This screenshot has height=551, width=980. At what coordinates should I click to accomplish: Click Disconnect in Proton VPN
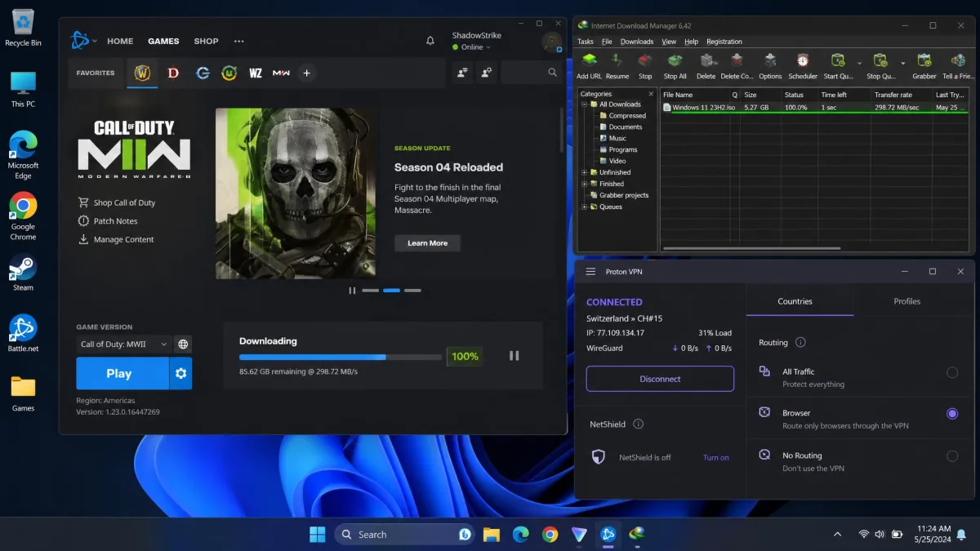pyautogui.click(x=660, y=379)
